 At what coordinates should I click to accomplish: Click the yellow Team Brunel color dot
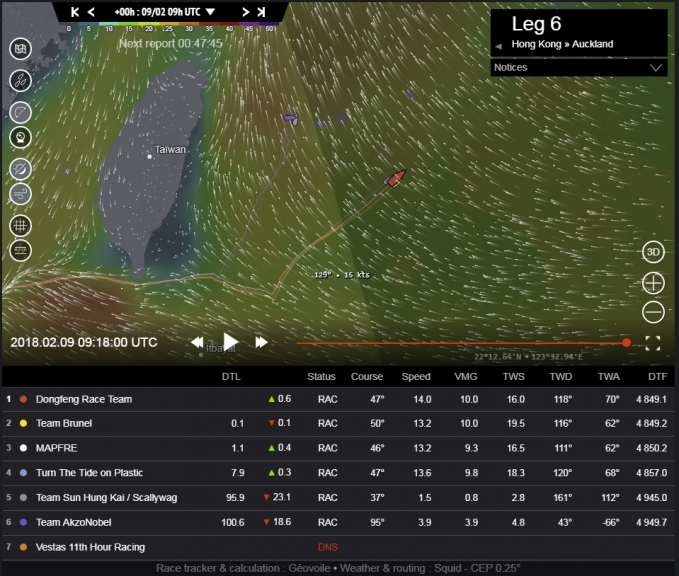pos(23,424)
